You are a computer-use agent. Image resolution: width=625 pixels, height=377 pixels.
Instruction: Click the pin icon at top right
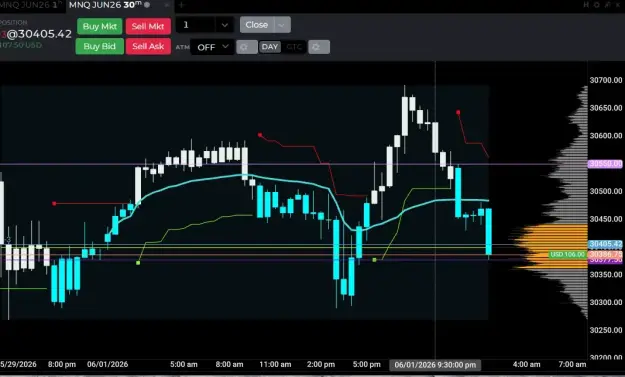[x=607, y=5]
